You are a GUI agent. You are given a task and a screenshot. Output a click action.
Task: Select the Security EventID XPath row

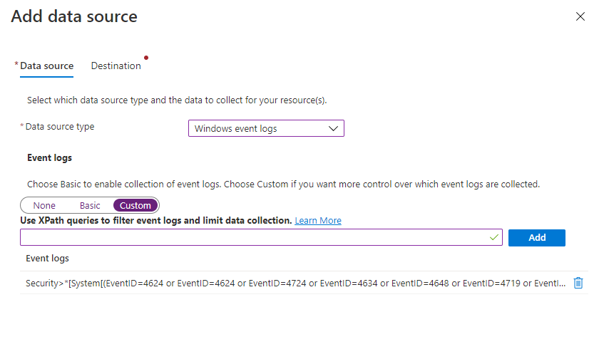pos(295,283)
